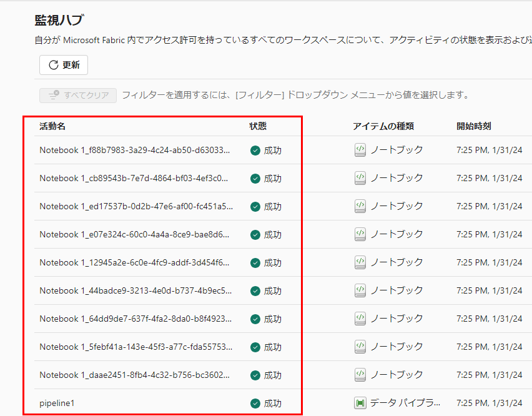Open activity Notebook 1_12945a2e-6c0e-4fc9-addf-3d454f6...
The width and height of the screenshot is (532, 416).
coord(134,262)
